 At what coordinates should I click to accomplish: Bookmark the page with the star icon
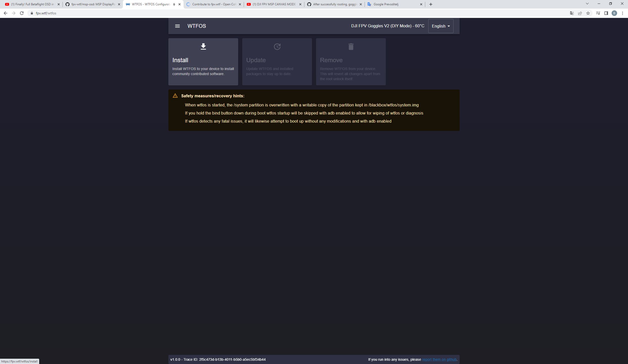(588, 13)
